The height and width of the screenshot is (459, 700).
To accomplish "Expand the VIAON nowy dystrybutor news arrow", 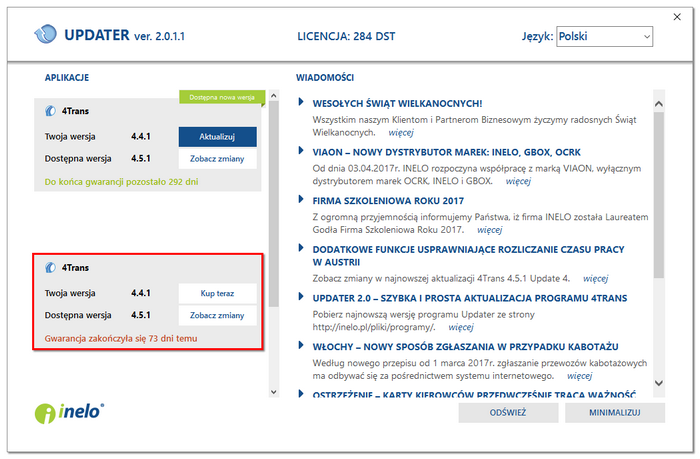I will pos(301,150).
